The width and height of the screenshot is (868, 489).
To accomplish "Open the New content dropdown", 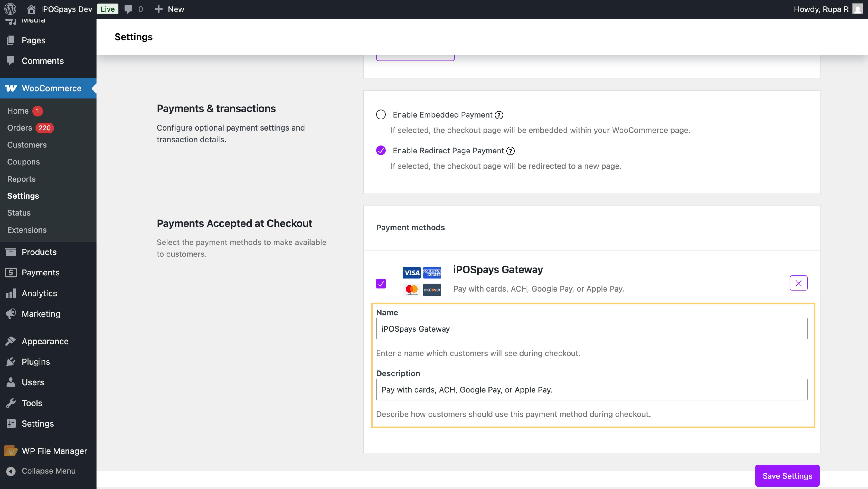I will (169, 9).
